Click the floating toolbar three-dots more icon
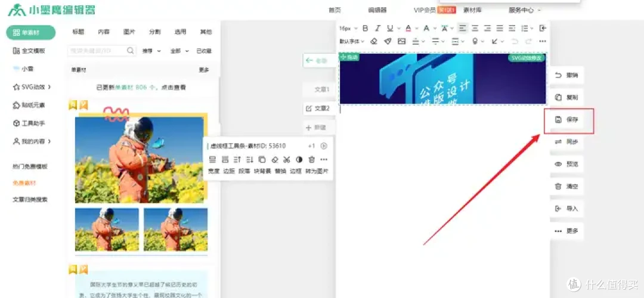The width and height of the screenshot is (644, 298). tap(324, 159)
